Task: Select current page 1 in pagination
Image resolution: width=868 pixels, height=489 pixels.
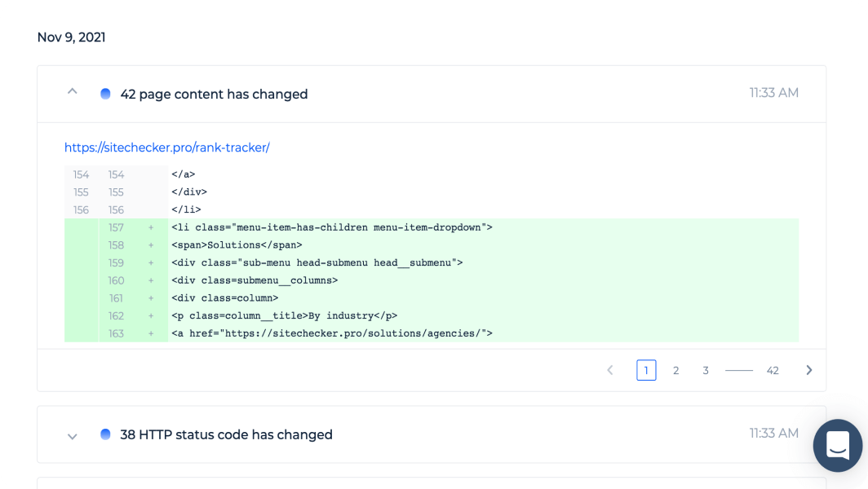Action: 646,370
